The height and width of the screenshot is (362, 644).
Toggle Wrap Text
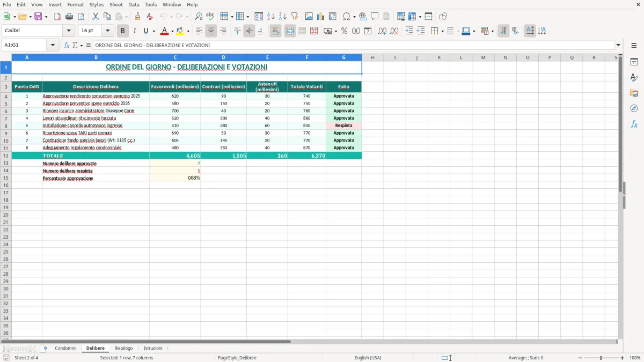[x=276, y=31]
